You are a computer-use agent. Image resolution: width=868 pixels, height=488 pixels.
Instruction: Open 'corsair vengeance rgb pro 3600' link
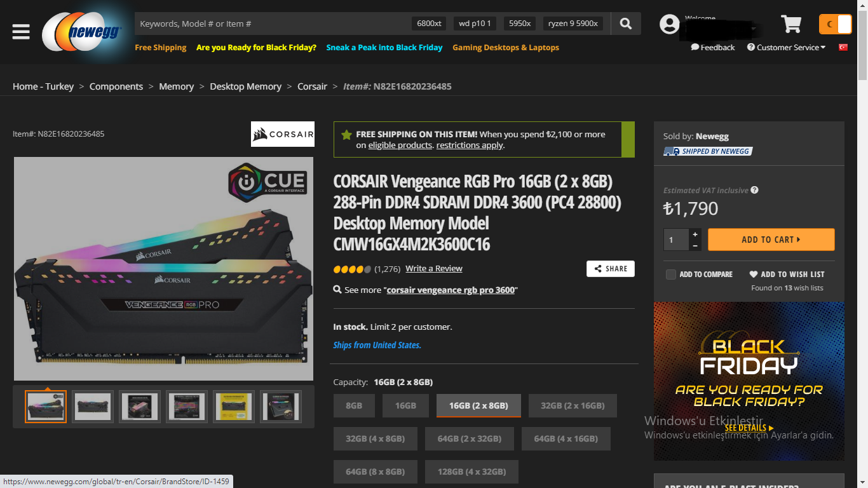[x=451, y=290]
